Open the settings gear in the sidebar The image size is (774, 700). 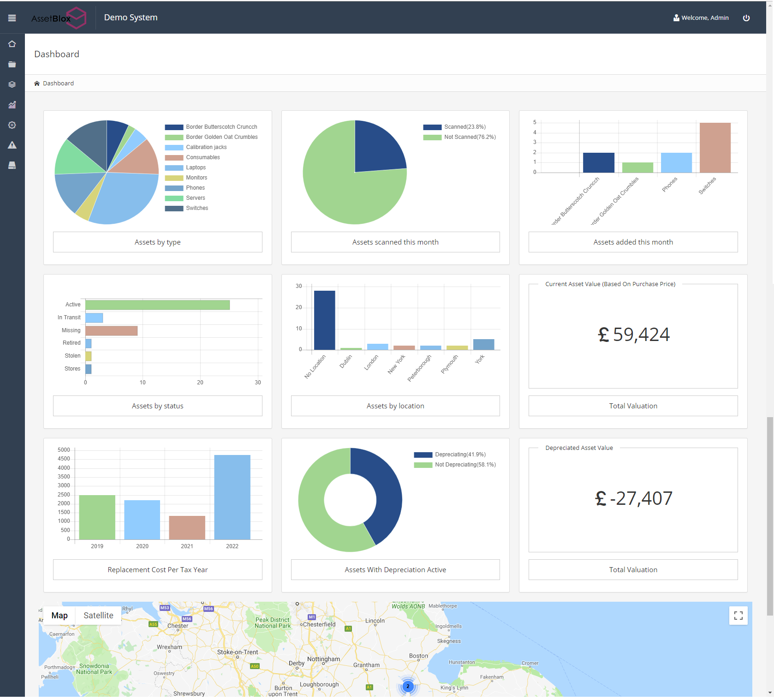coord(12,125)
